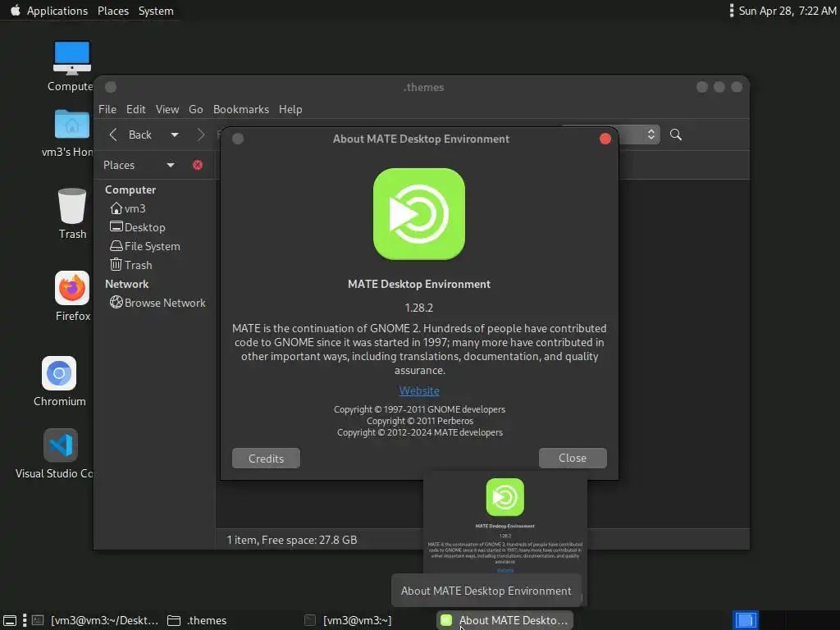Click About MATE Deskto... taskbar button
Image resolution: width=840 pixels, height=630 pixels.
click(504, 620)
